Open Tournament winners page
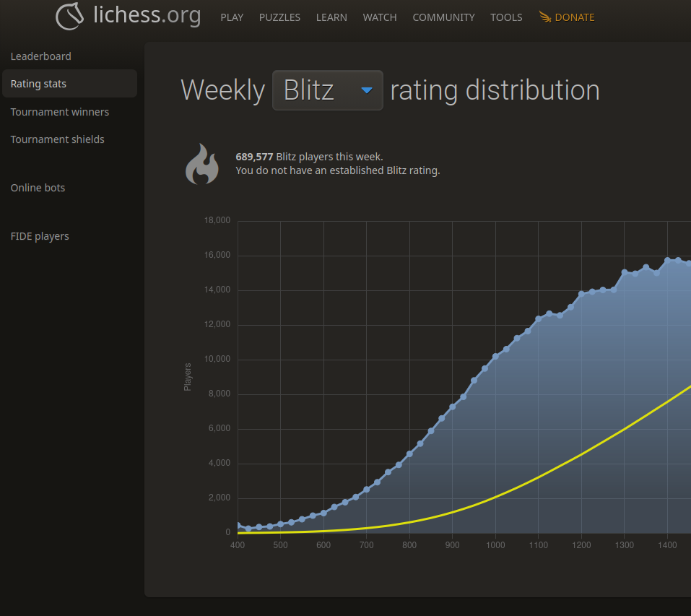The image size is (691, 616). pos(60,112)
